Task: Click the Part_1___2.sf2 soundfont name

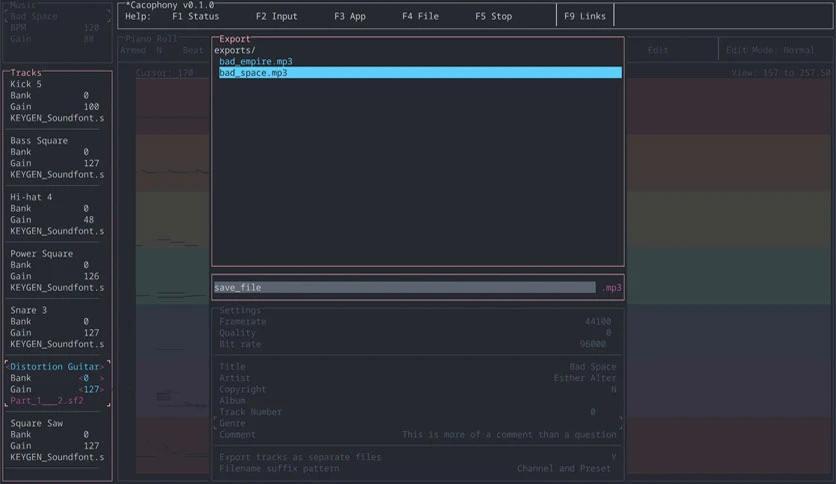Action: pos(46,400)
